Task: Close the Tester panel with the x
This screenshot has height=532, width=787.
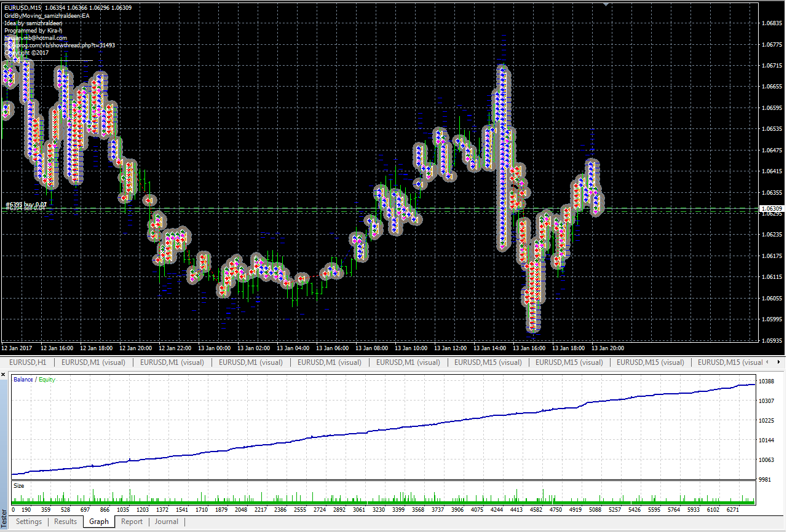Action: (4, 374)
